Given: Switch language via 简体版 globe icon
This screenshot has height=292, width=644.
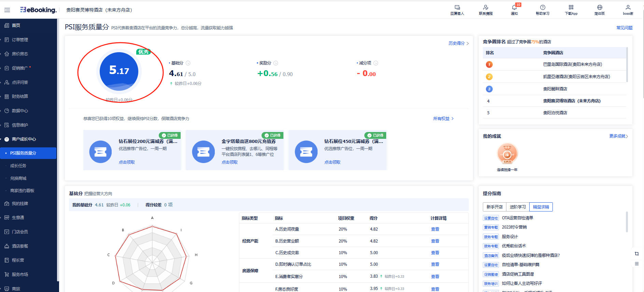Looking at the screenshot, I should coord(599,8).
